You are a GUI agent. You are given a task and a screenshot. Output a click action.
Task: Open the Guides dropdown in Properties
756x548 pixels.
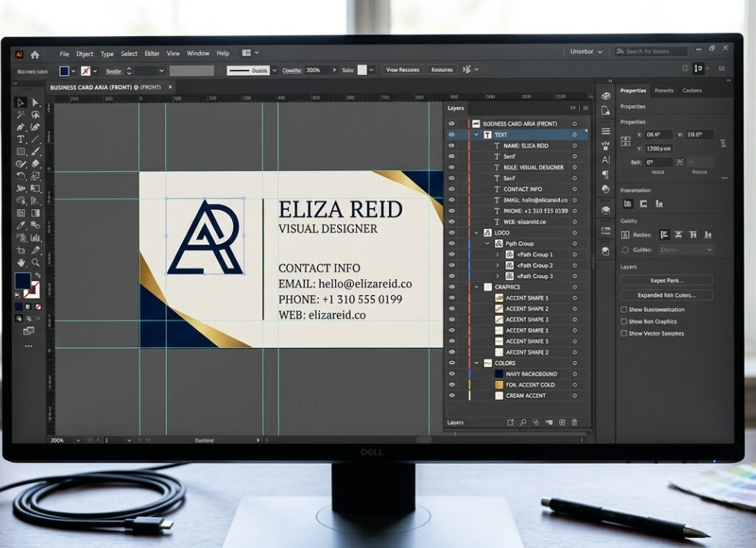pyautogui.click(x=686, y=248)
